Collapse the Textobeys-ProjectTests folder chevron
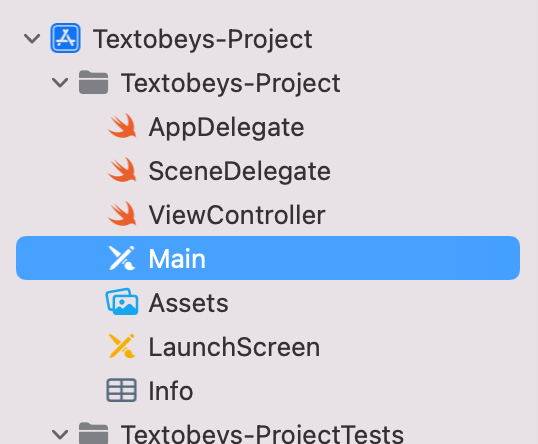 point(60,434)
